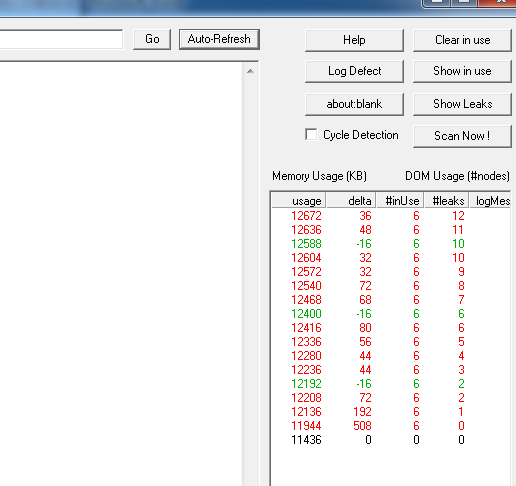Select the row with usage 12672
Screen dimensions: 516x486
pyautogui.click(x=391, y=216)
